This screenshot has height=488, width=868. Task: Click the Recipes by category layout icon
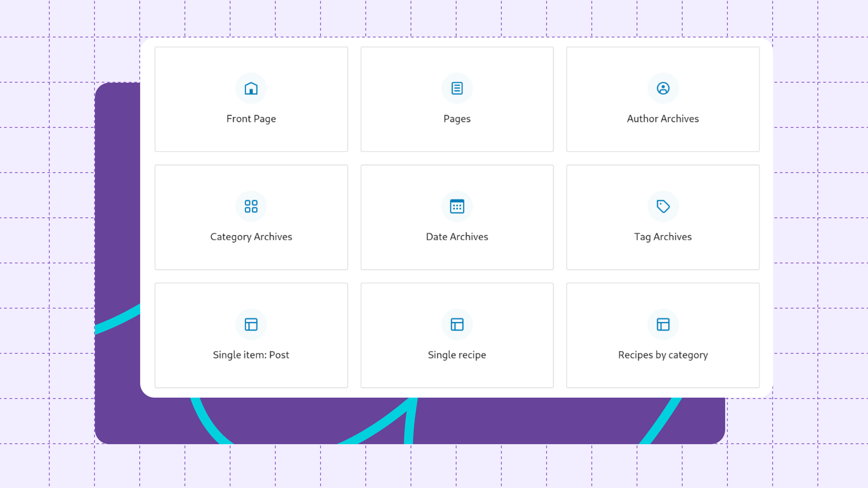[x=663, y=324]
